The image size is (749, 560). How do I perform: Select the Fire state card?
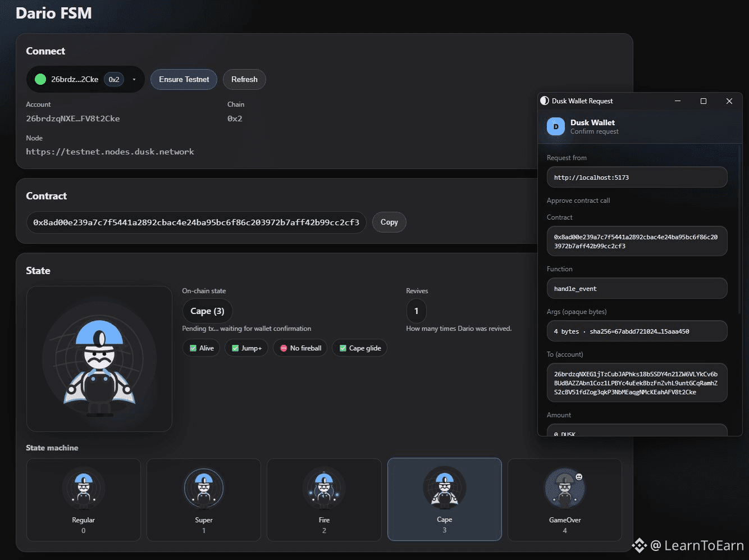tap(324, 500)
